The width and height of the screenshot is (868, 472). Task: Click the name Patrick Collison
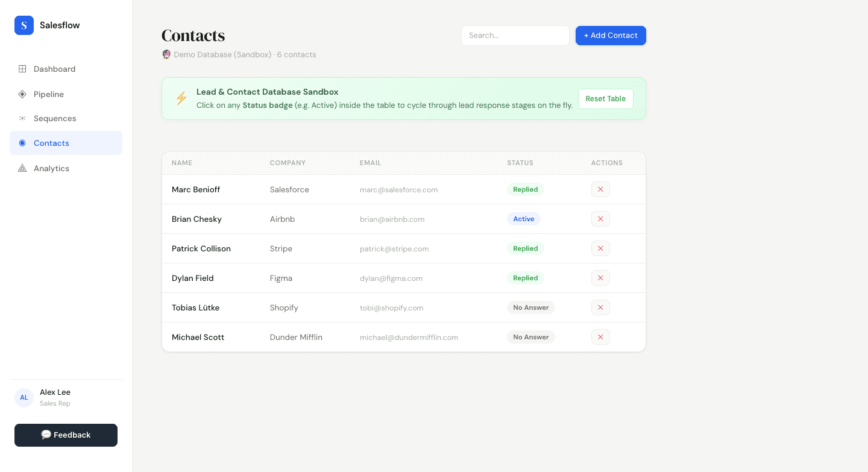pyautogui.click(x=201, y=248)
